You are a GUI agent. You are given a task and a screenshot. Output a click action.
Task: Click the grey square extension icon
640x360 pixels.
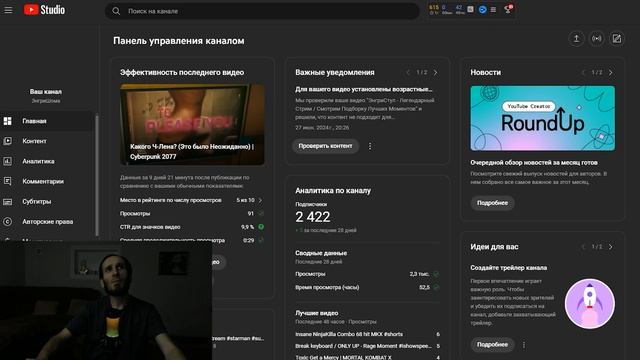tap(470, 9)
